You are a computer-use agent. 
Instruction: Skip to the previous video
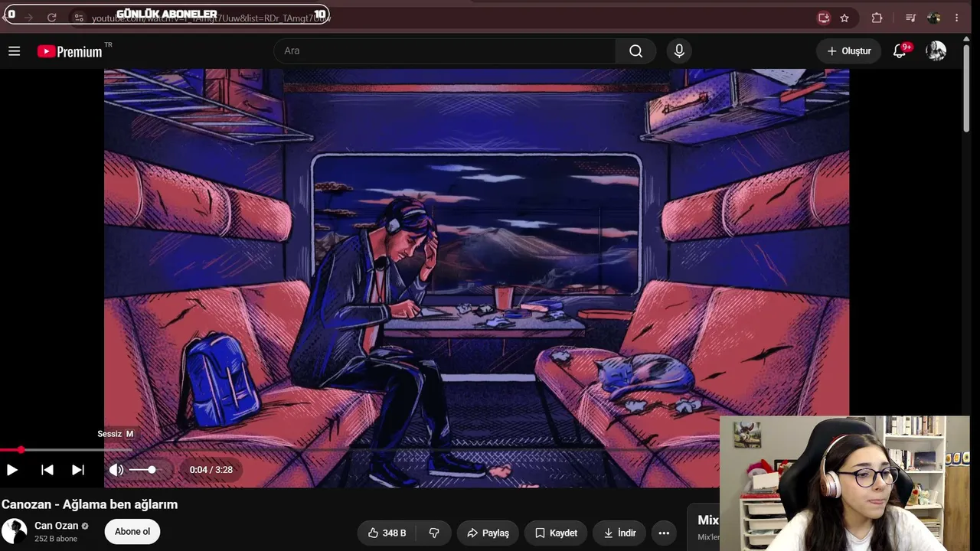47,470
